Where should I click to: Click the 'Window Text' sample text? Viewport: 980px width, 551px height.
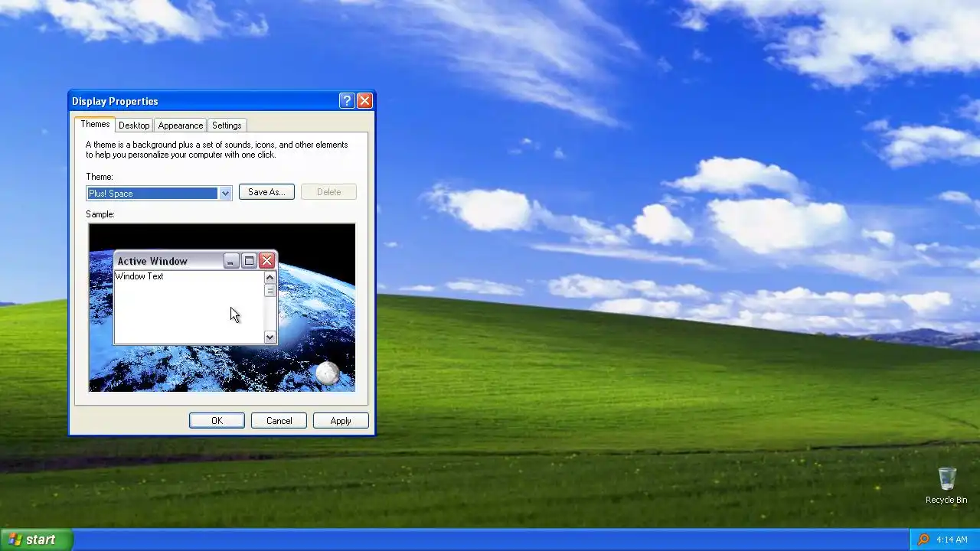(139, 276)
